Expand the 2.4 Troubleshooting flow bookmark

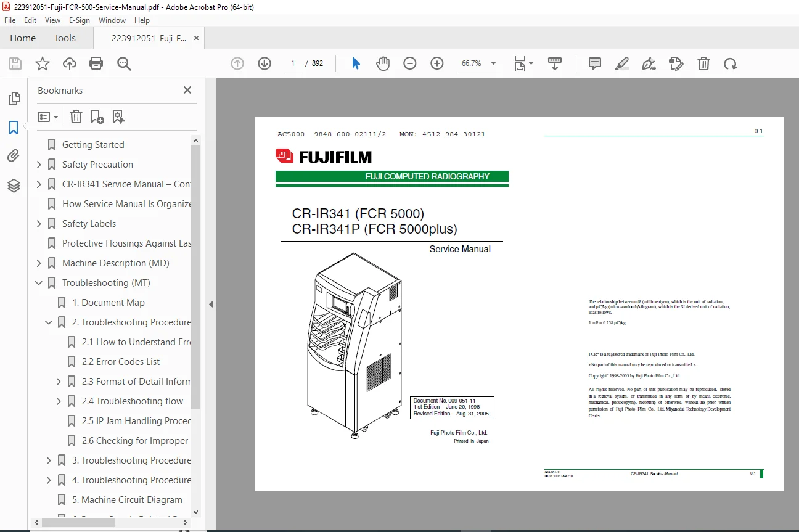point(59,401)
